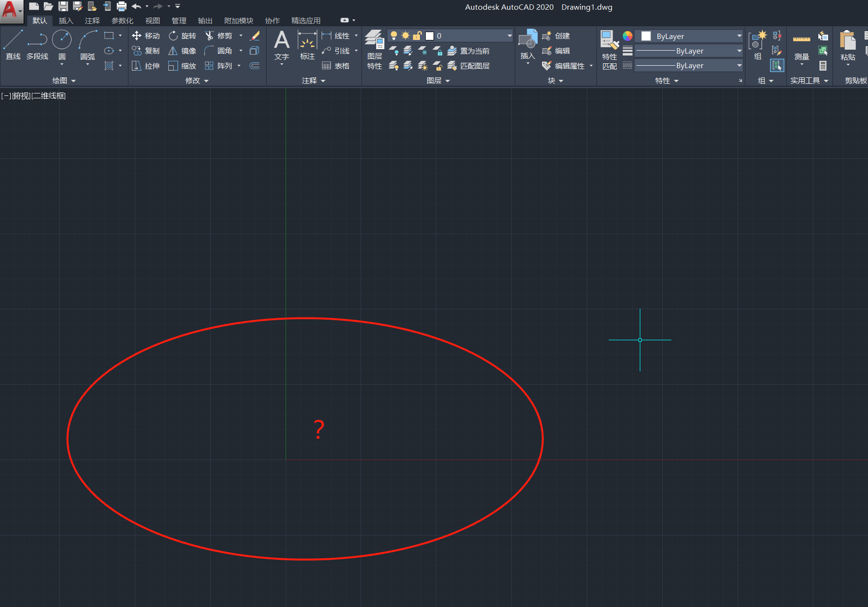Toggle layer 0 lightbulb on/off
The image size is (868, 607).
[394, 36]
